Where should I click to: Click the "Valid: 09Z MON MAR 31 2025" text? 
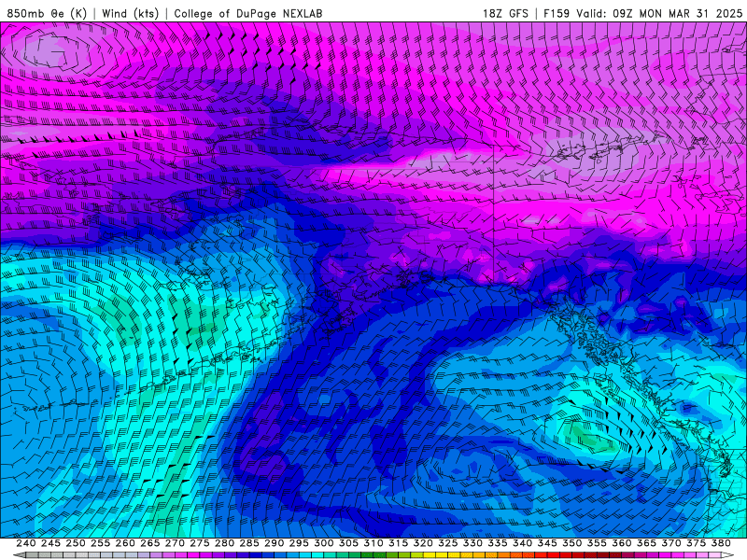click(659, 13)
